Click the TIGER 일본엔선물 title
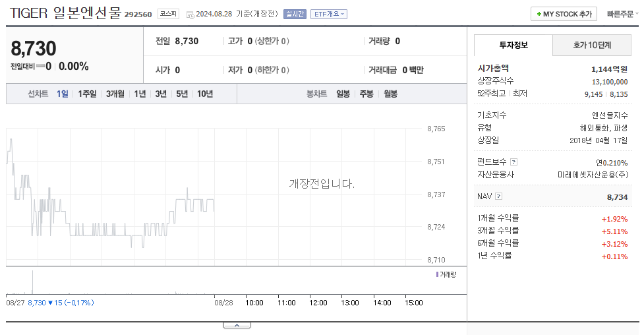Screen dimensions: 644x335 (65, 13)
